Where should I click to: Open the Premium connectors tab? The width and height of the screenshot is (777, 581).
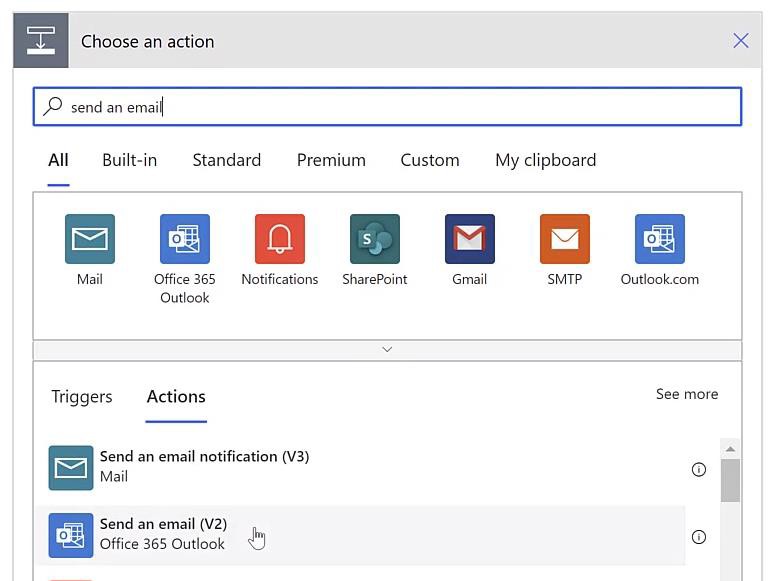click(x=331, y=161)
